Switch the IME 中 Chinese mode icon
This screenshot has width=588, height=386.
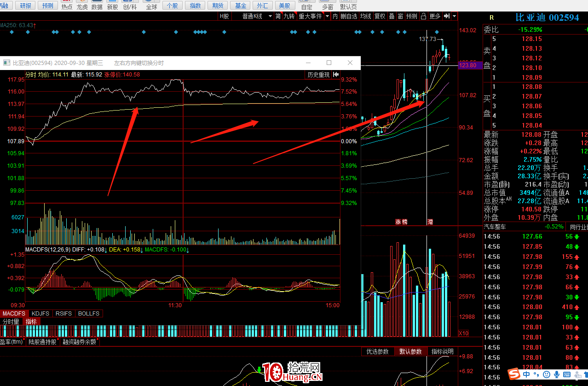[x=526, y=374]
